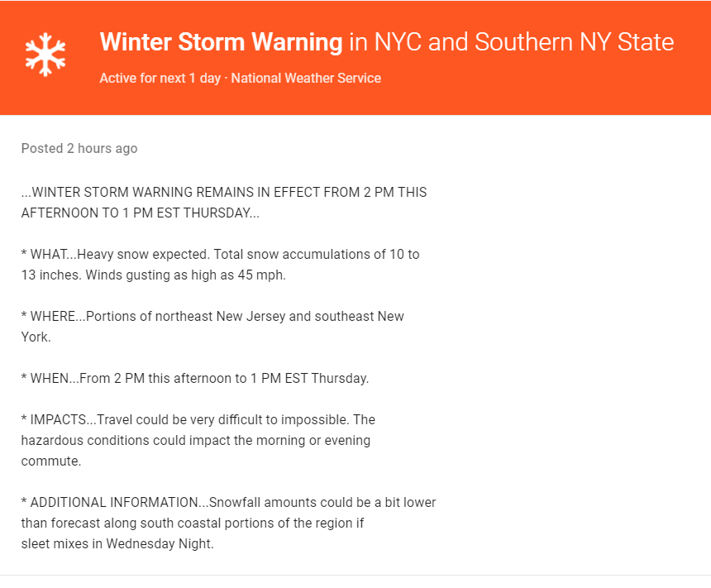
Task: Click the "than forecast along south coastal portions" line
Action: pos(193,523)
